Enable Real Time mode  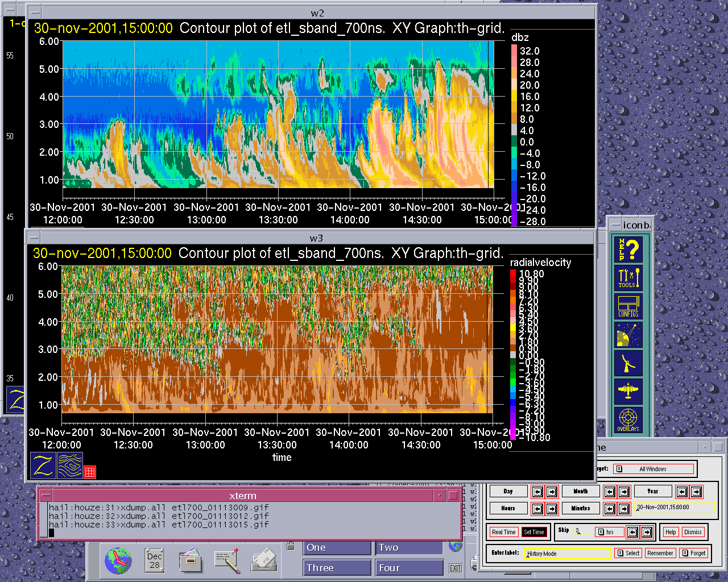[x=504, y=532]
